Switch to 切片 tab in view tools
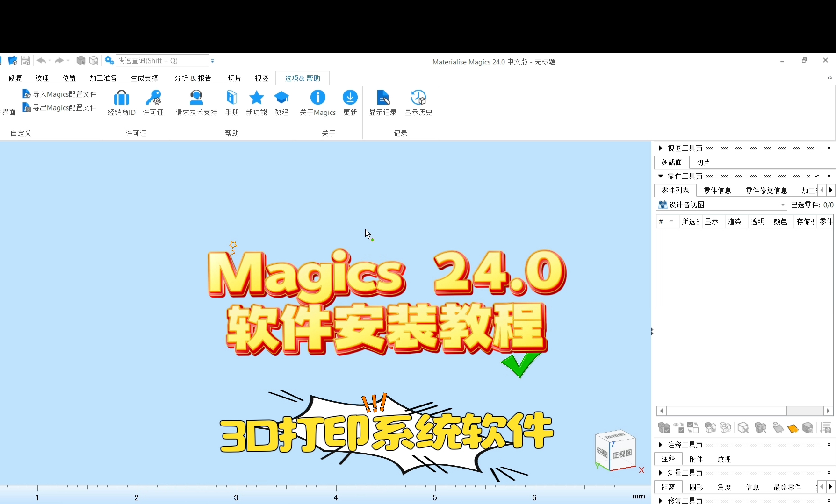This screenshot has height=504, width=836. pyautogui.click(x=703, y=163)
